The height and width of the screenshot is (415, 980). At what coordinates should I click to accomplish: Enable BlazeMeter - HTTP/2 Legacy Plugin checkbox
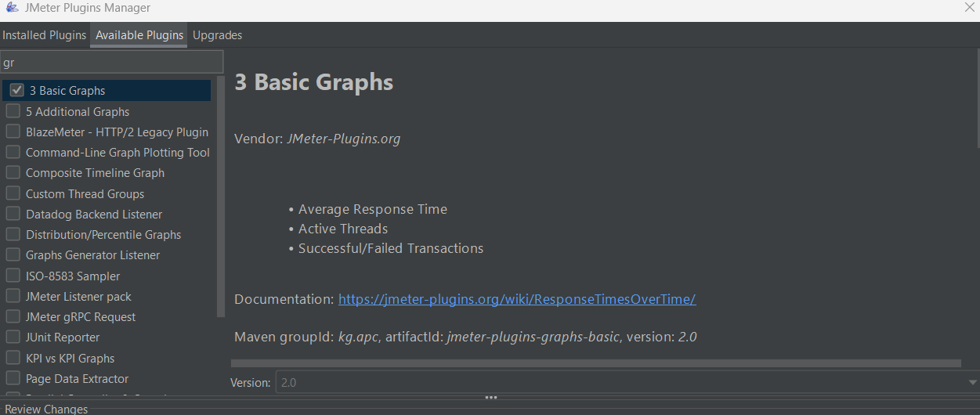13,132
